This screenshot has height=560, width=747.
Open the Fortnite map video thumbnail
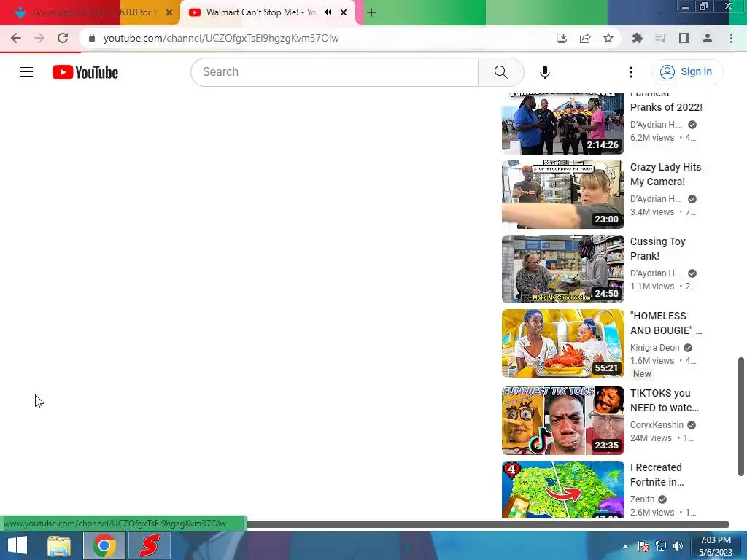(x=562, y=489)
